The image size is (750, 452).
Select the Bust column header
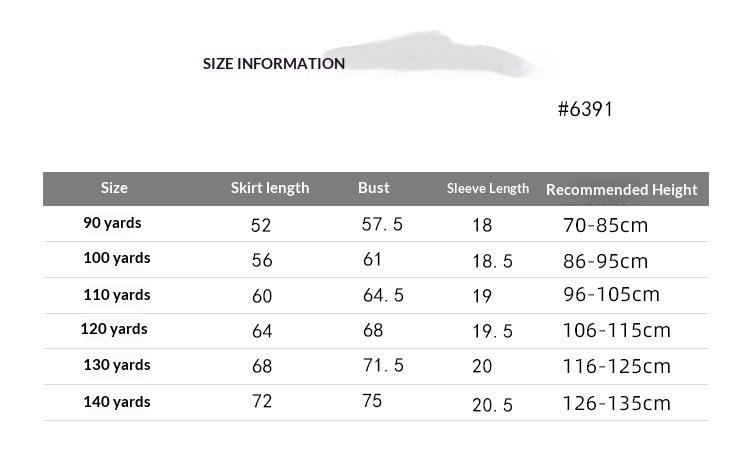374,187
